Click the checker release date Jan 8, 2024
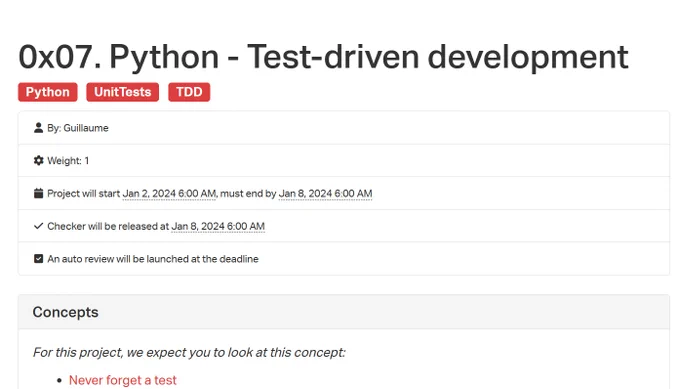 pos(218,226)
